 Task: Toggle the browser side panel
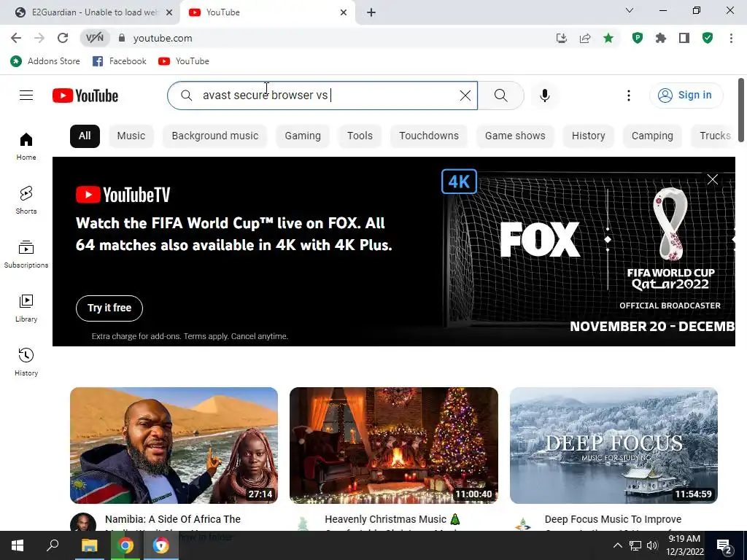684,38
